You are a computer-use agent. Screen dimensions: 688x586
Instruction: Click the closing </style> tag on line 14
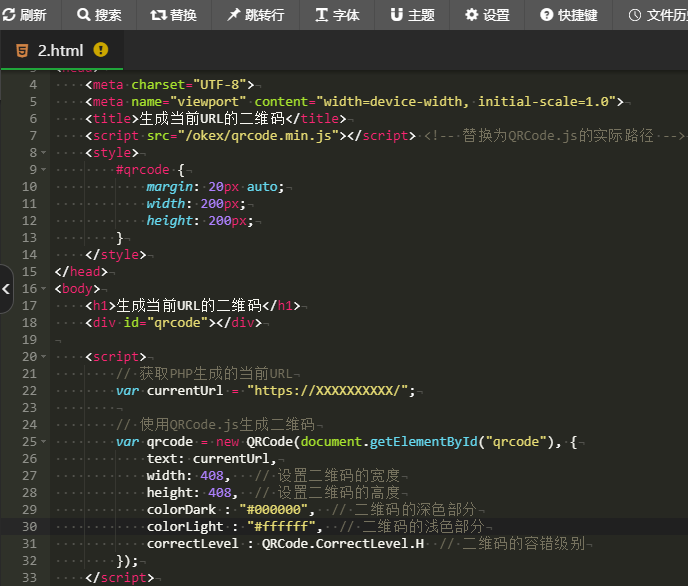coord(116,254)
